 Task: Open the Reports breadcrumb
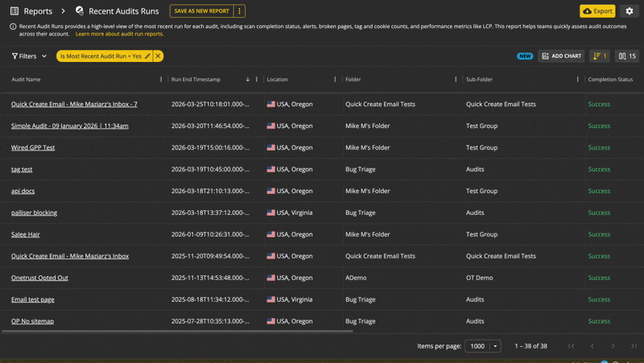coord(38,11)
